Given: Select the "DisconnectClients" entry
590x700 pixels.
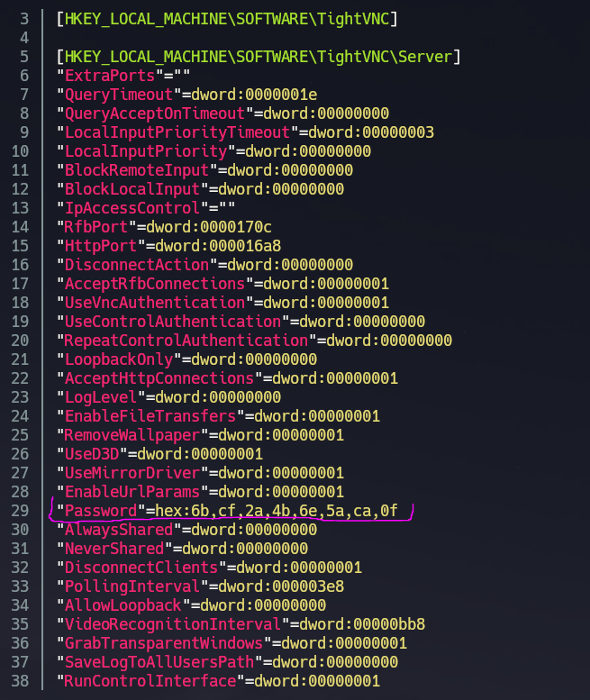Looking at the screenshot, I should tap(209, 568).
